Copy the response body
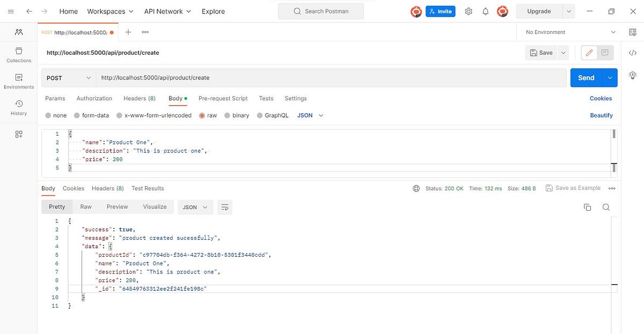This screenshot has width=644, height=334. [x=587, y=206]
